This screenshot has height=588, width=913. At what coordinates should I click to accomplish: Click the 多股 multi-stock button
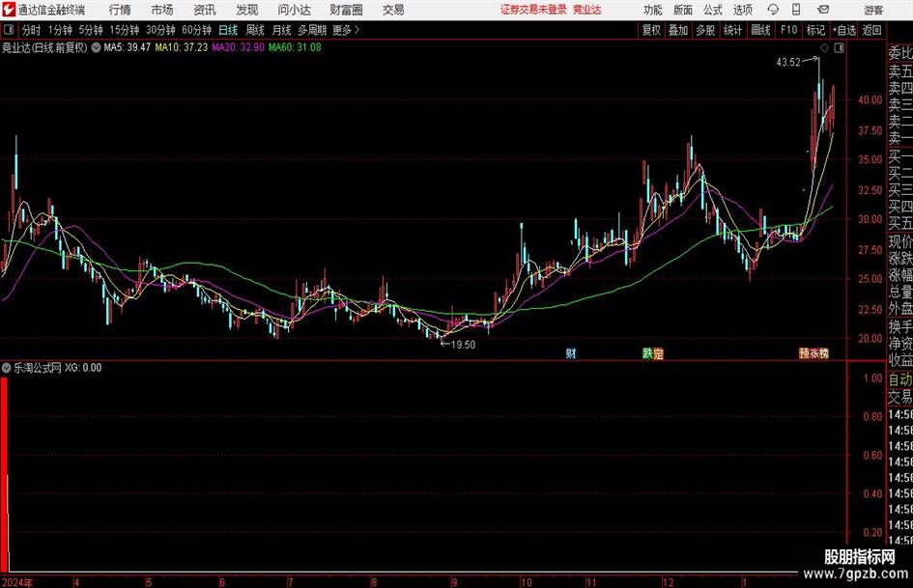705,30
